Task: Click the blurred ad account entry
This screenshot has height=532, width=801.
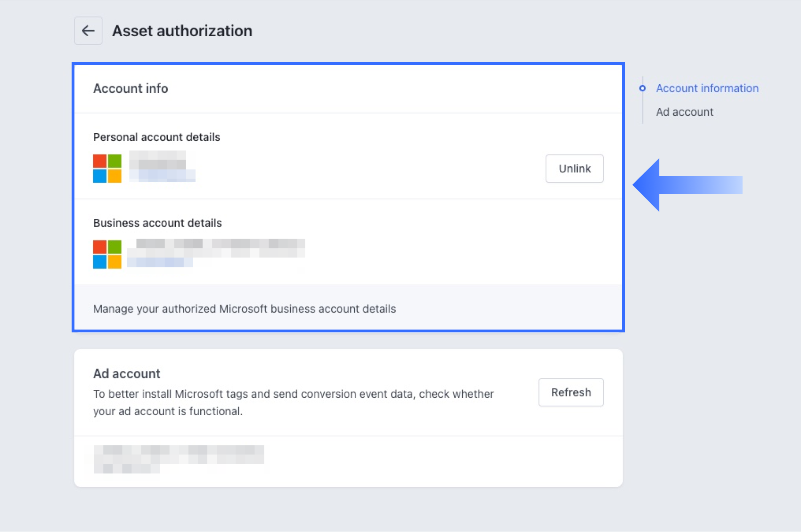Action: 179,459
